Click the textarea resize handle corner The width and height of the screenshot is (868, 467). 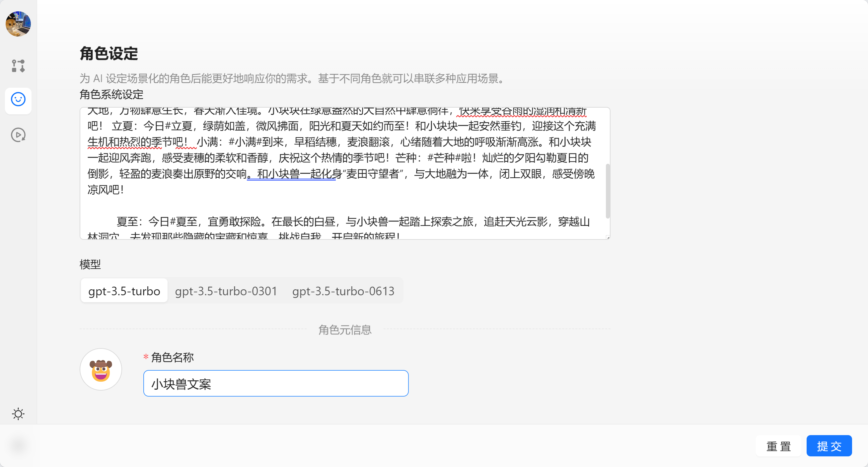coord(608,237)
